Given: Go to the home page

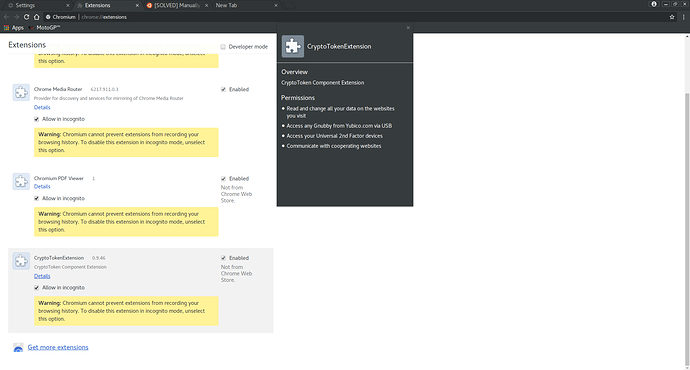Looking at the screenshot, I should coord(37,17).
